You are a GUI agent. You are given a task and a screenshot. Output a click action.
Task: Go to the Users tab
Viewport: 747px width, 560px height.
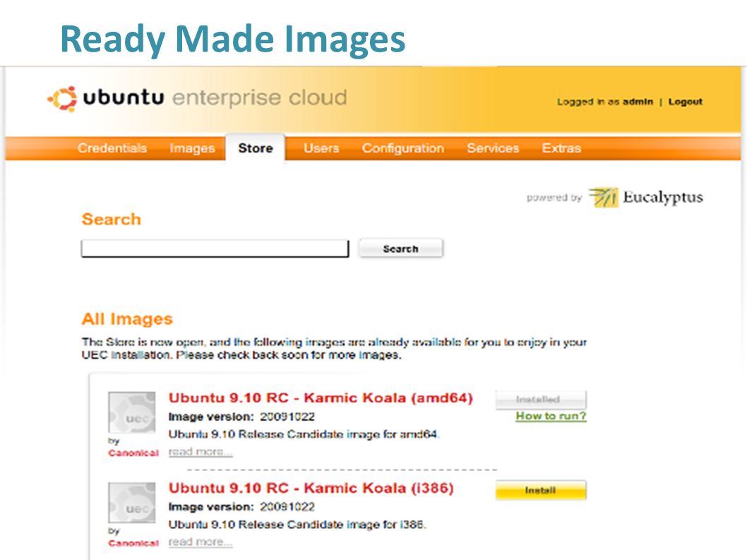tap(321, 148)
